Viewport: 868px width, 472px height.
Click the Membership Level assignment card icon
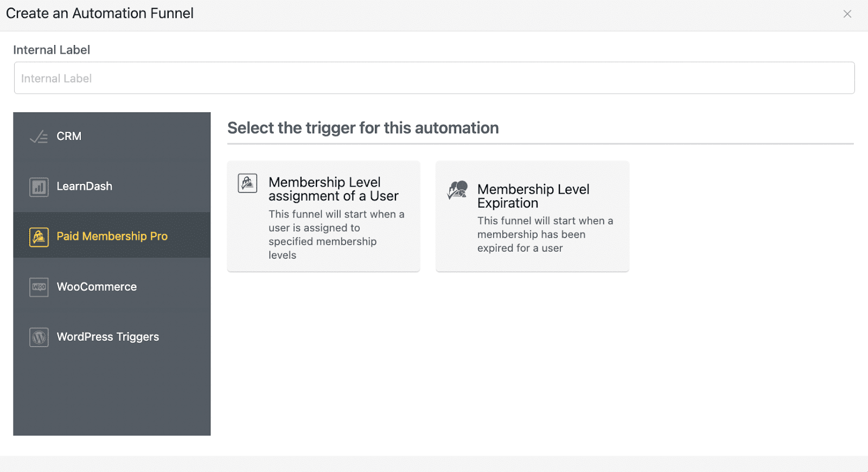[247, 183]
